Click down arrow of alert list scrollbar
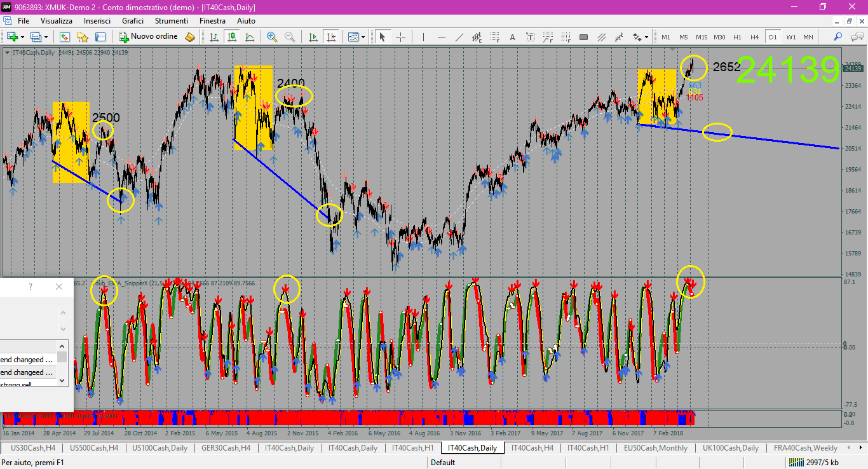This screenshot has width=868, height=469. (62, 381)
